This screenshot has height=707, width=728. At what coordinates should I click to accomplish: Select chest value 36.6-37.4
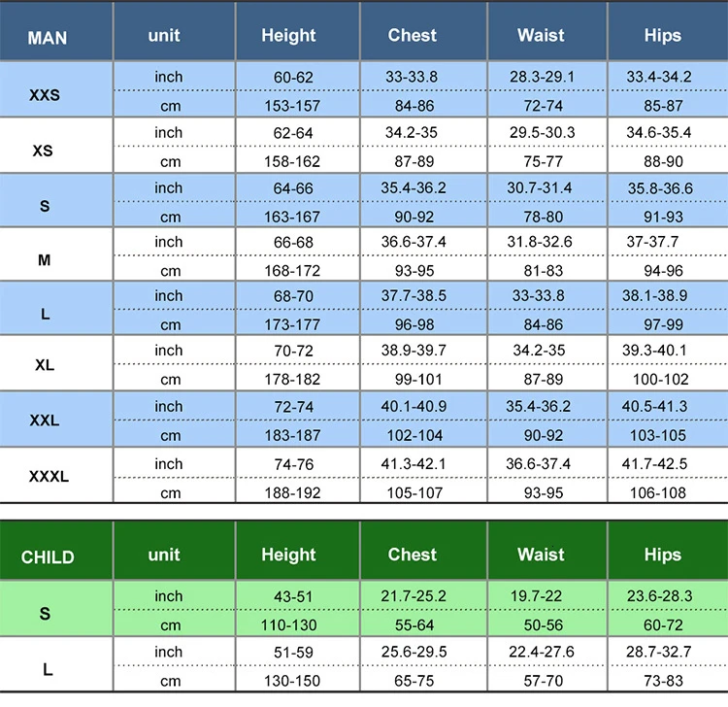click(413, 241)
